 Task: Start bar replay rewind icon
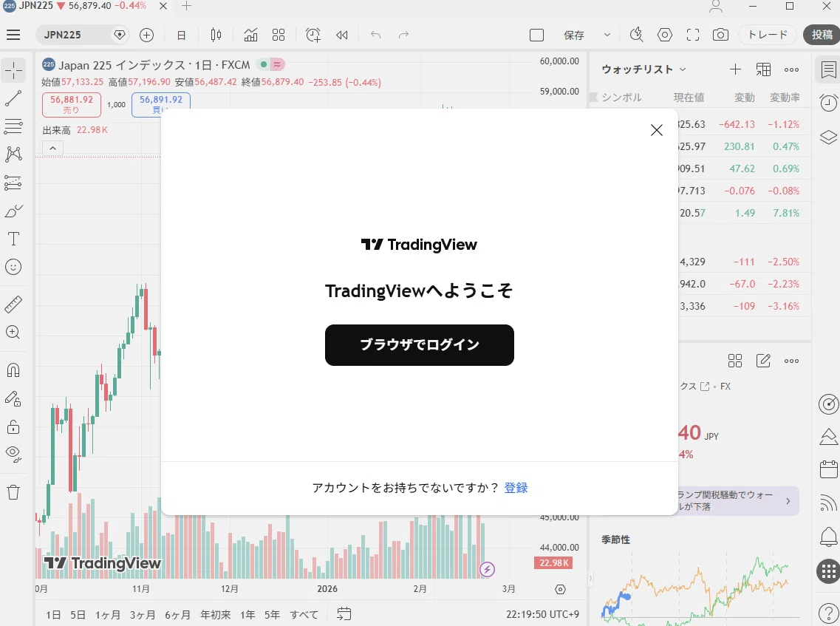pos(342,35)
